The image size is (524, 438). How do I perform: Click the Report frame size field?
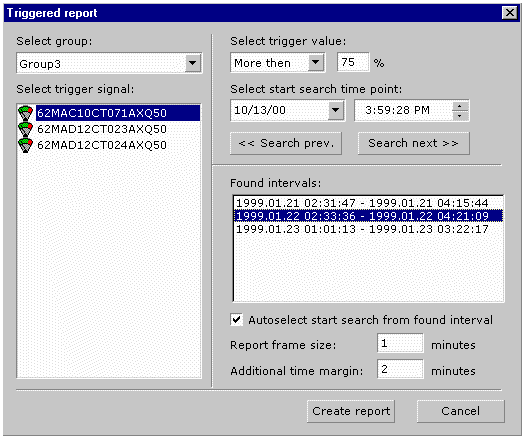(x=400, y=343)
